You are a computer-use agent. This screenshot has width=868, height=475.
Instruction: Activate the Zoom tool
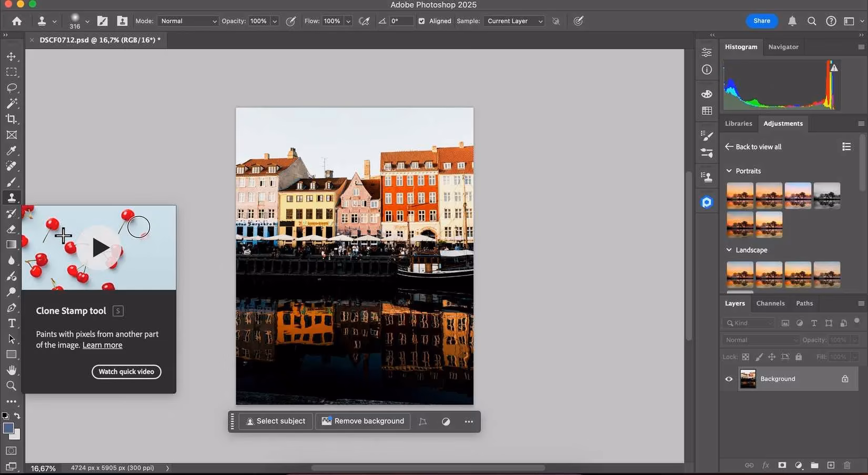[x=12, y=385]
